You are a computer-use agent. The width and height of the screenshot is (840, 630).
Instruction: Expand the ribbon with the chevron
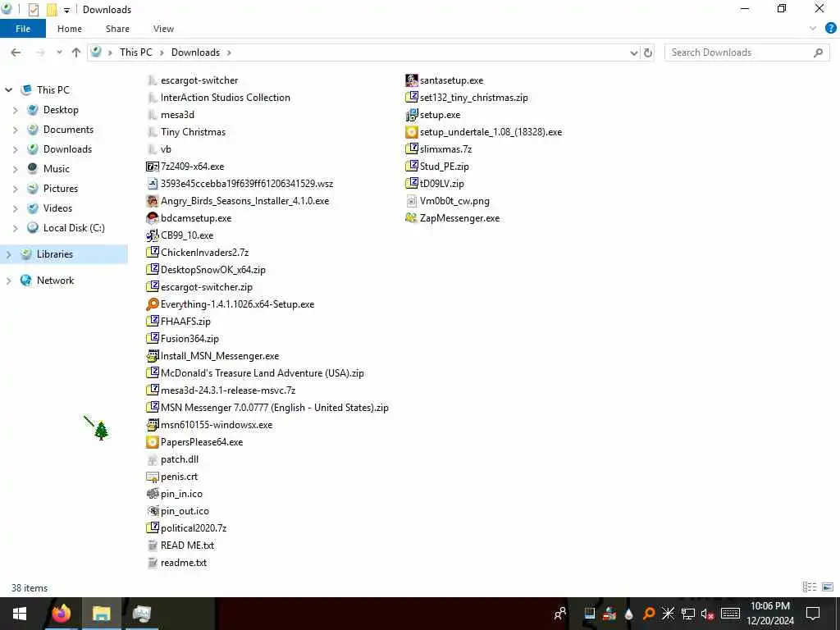click(x=813, y=29)
